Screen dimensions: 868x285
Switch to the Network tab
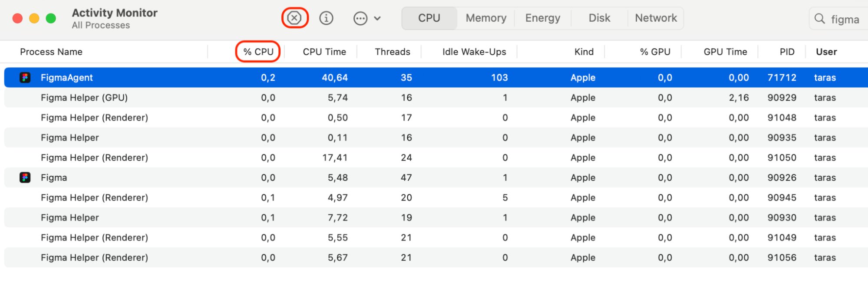[656, 18]
